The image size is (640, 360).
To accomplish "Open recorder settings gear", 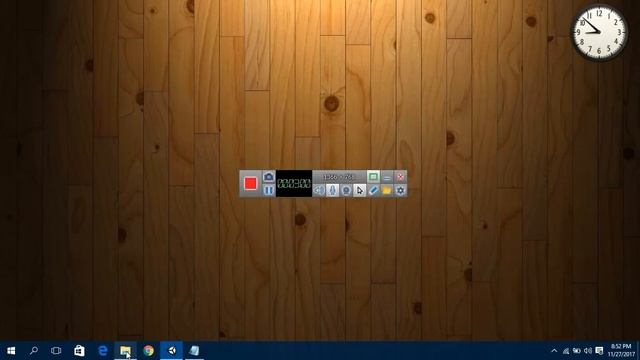I will (x=400, y=190).
